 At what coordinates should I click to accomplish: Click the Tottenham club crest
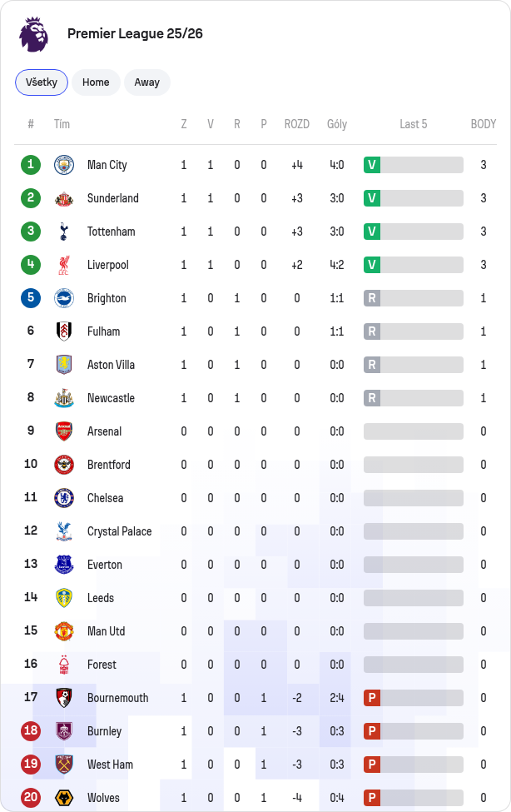(64, 232)
